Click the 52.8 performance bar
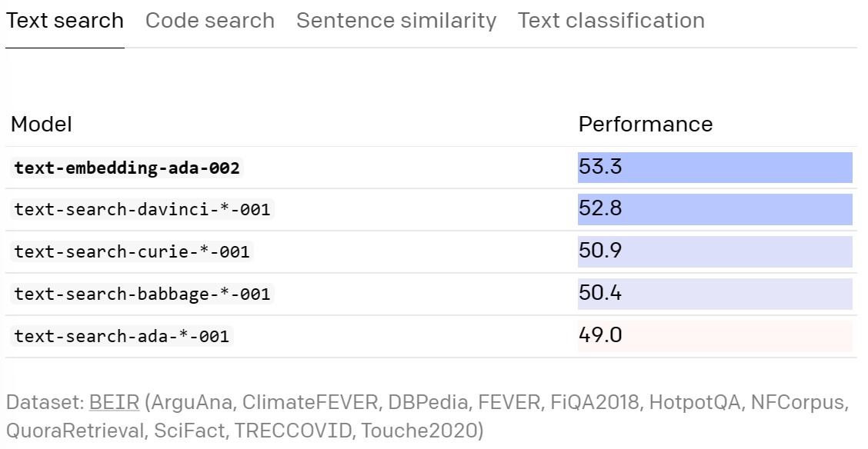Image resolution: width=868 pixels, height=449 pixels. click(x=715, y=210)
